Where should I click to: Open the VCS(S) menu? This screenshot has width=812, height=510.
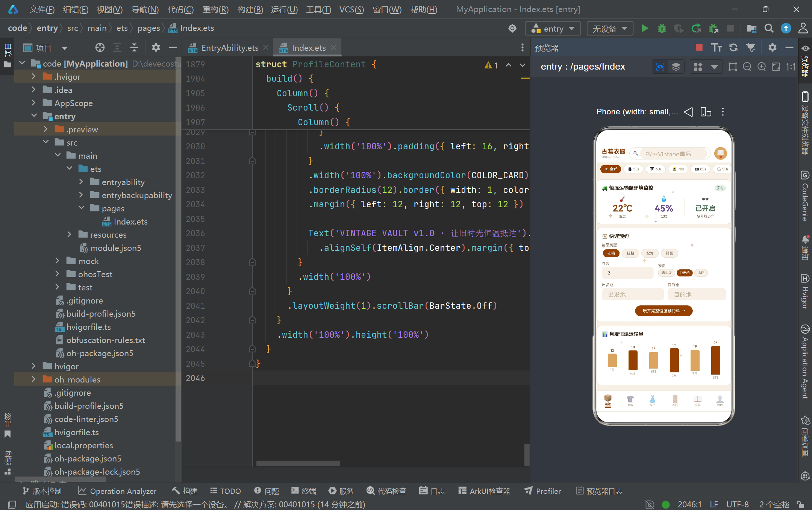(x=351, y=9)
